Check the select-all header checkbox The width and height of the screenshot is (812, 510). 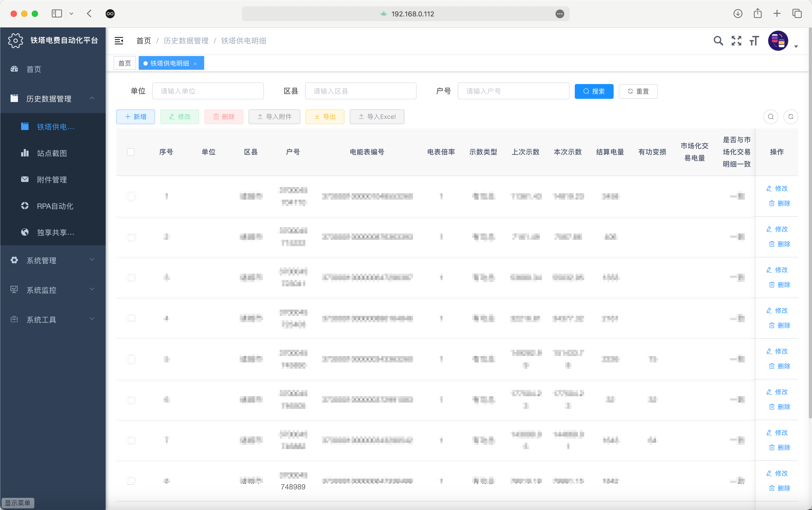131,152
